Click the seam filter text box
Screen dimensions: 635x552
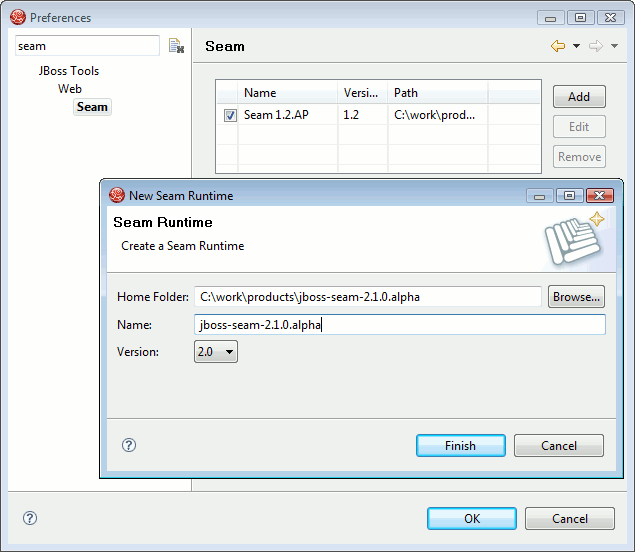pos(87,46)
